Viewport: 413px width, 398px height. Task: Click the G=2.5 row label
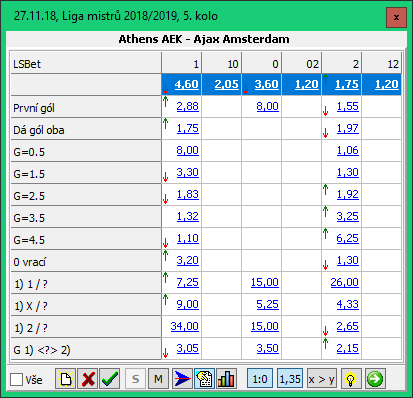point(86,195)
